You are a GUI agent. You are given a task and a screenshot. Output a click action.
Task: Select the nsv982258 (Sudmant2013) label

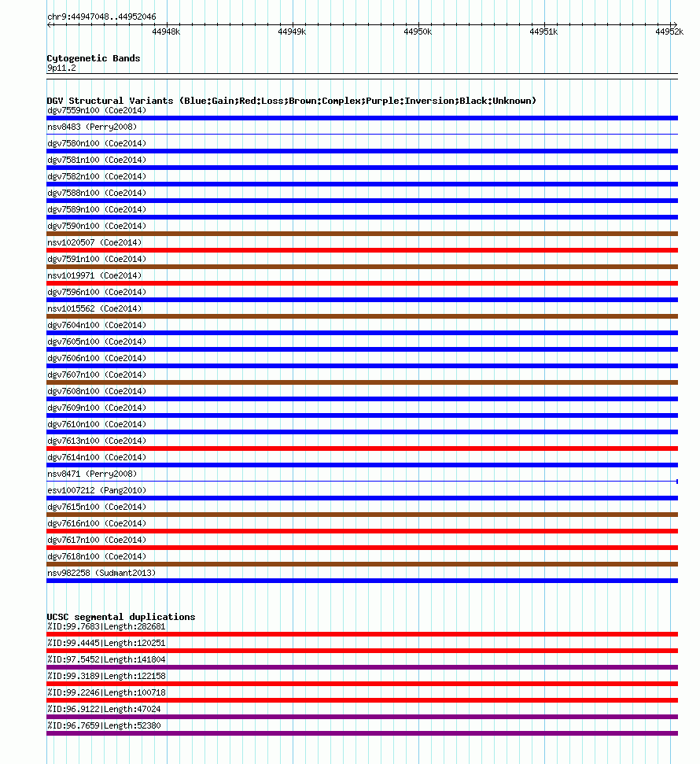[101, 574]
